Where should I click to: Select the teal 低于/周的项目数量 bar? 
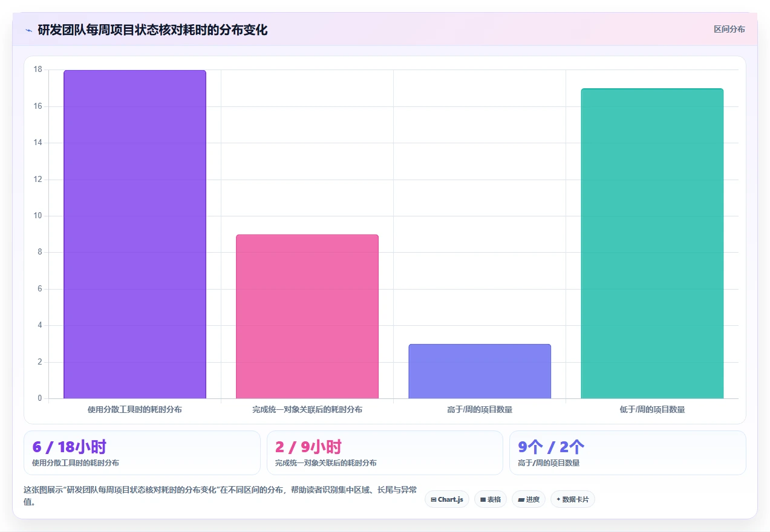(x=652, y=244)
